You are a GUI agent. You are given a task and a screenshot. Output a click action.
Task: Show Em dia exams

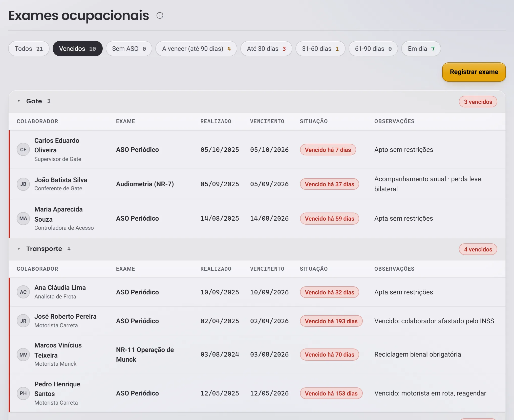pyautogui.click(x=421, y=49)
